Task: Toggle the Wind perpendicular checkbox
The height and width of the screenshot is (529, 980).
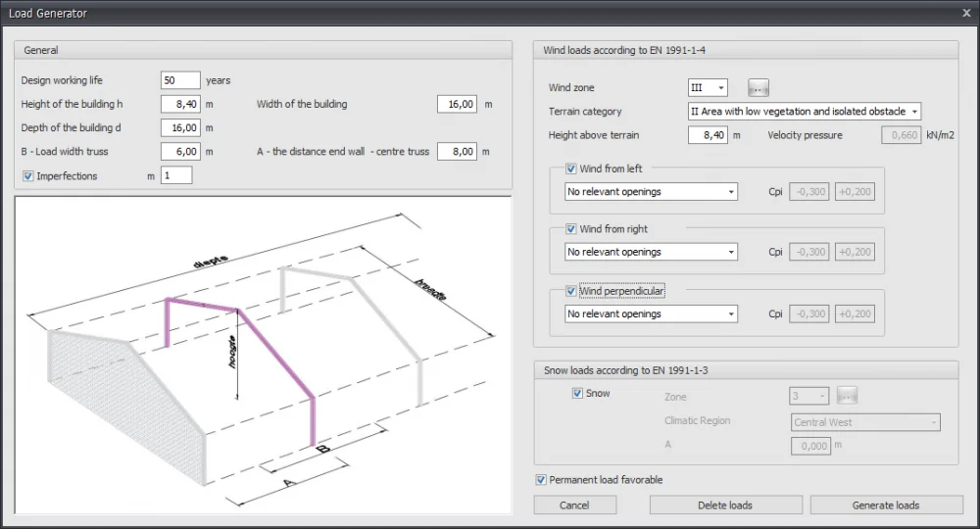Action: coord(570,291)
